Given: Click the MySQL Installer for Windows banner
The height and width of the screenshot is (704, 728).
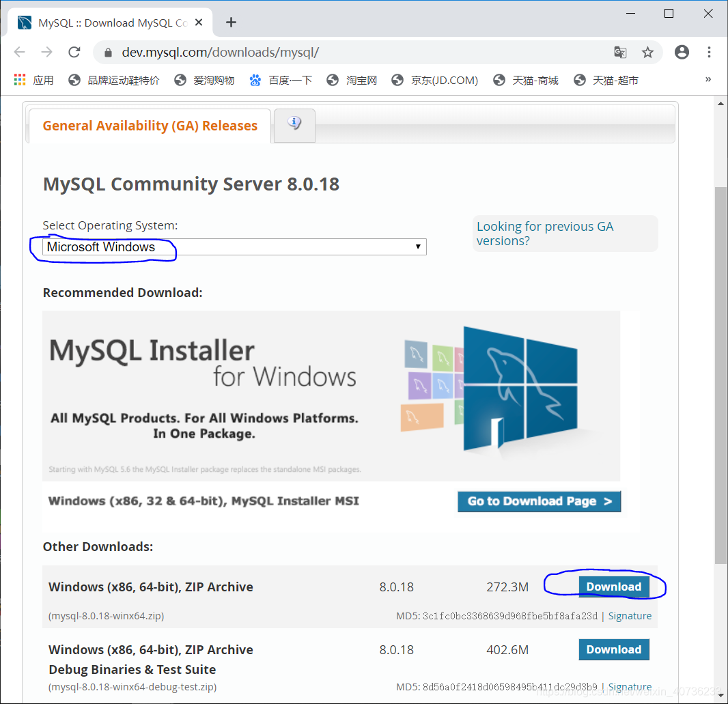Looking at the screenshot, I should tap(331, 395).
